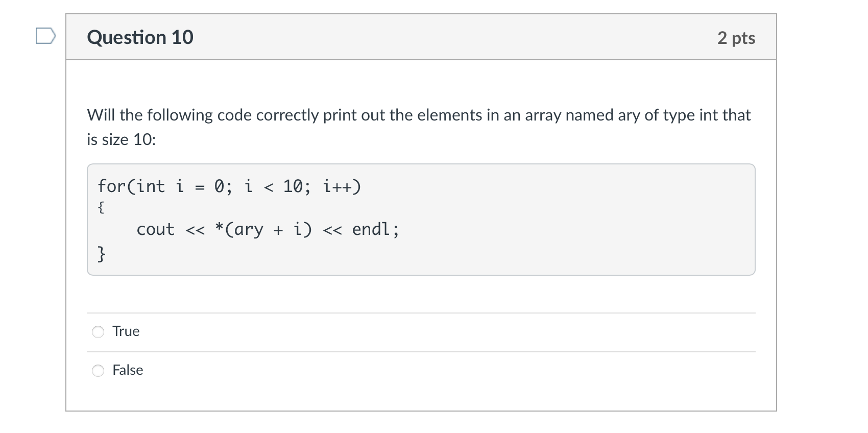Select the True radio button
868x433 pixels.
(98, 332)
